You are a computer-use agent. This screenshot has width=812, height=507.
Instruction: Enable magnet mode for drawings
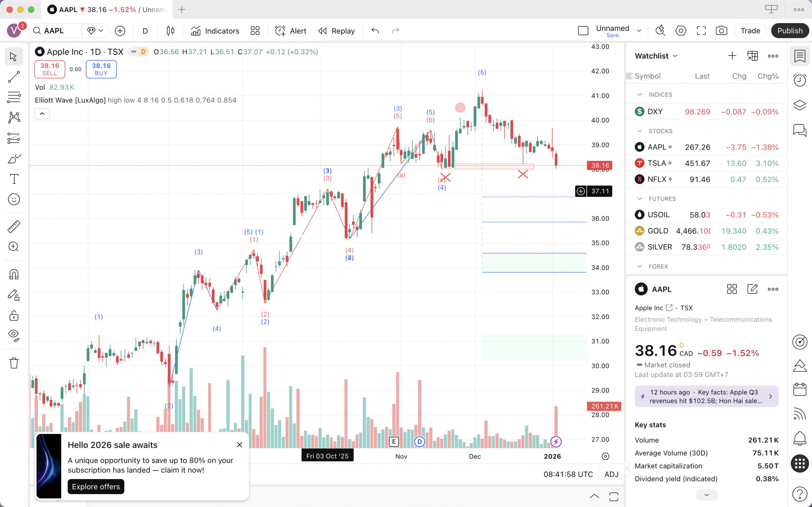(14, 274)
